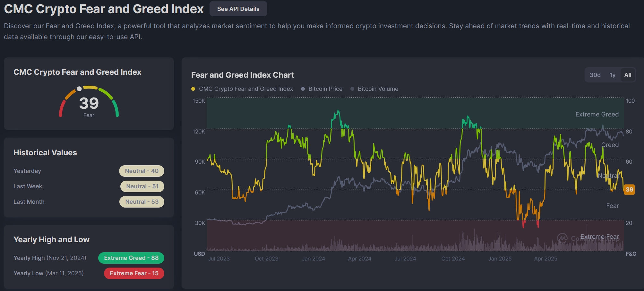Click the orange 39 current-value marker on chart
The image size is (644, 291).
[x=629, y=189]
